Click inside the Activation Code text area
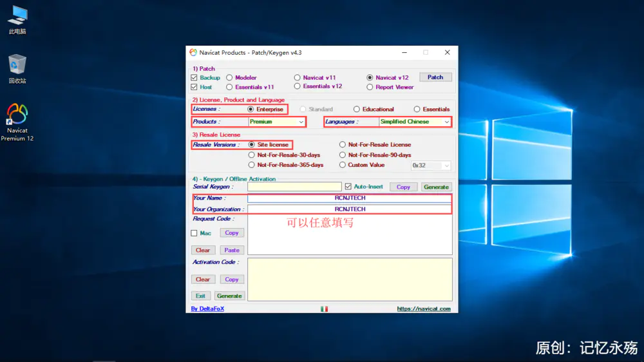This screenshot has width=644, height=362. coord(350,280)
